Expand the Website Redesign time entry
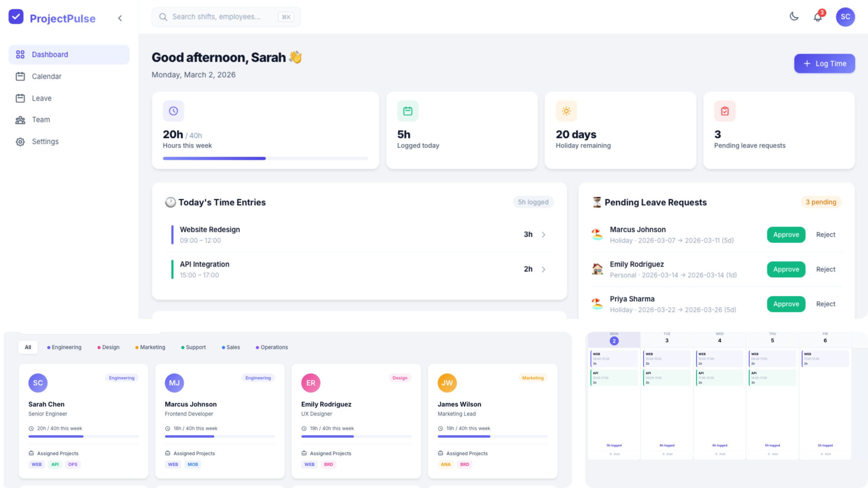 click(544, 235)
